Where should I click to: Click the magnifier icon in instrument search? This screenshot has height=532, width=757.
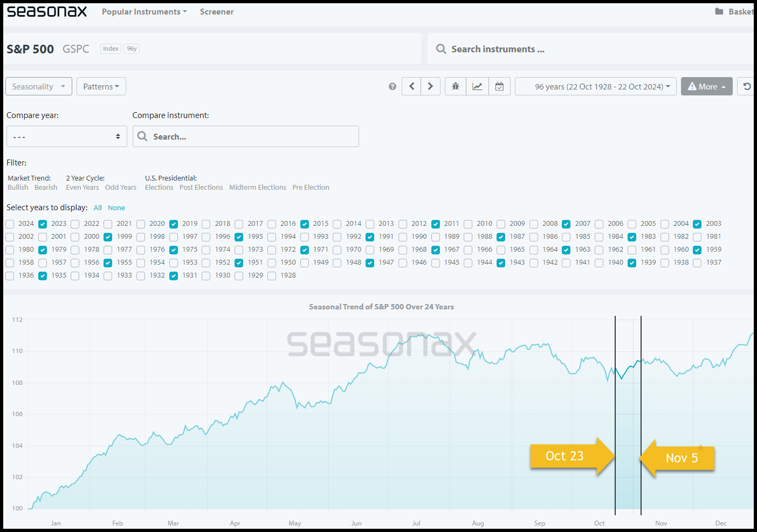[x=441, y=49]
